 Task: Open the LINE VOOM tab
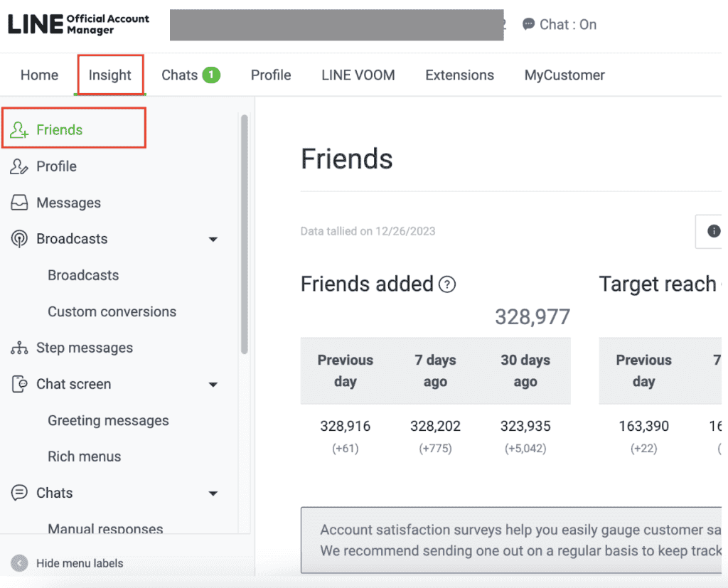(x=358, y=75)
